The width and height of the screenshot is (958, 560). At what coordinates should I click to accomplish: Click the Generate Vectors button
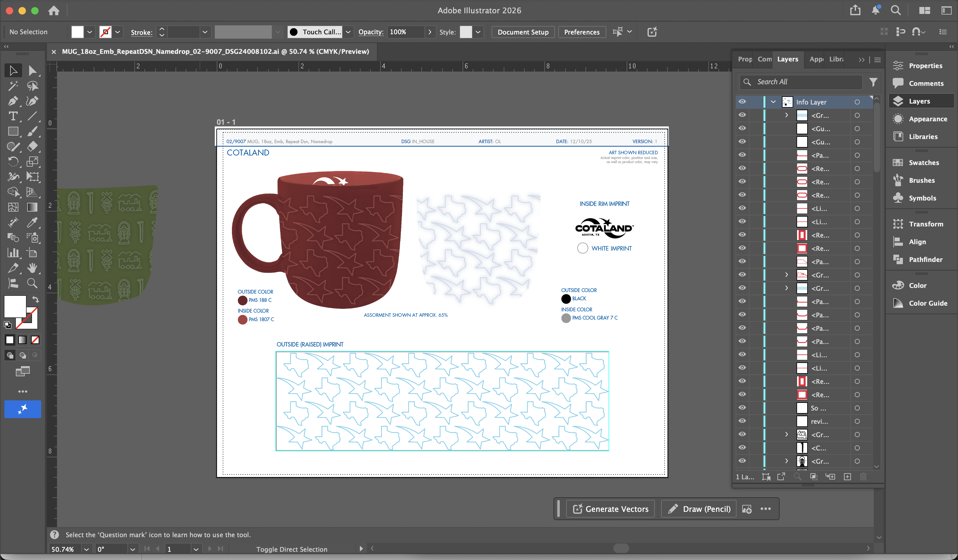[610, 509]
